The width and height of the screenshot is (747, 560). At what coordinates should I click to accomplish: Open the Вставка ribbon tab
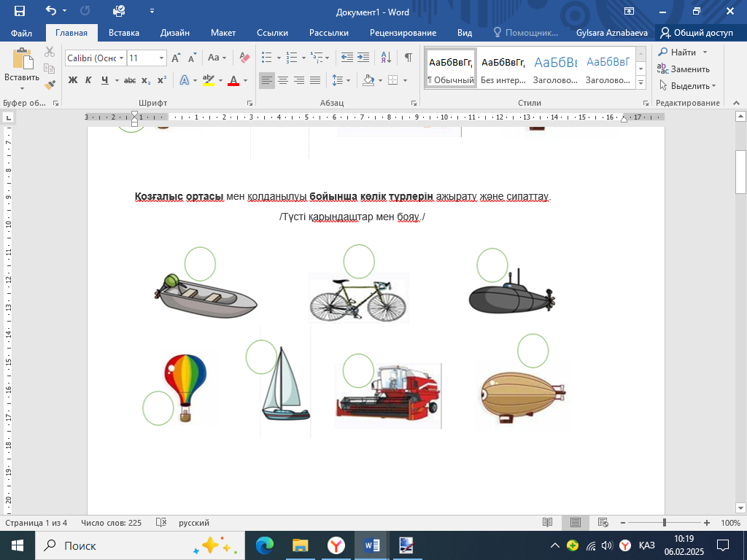click(124, 33)
